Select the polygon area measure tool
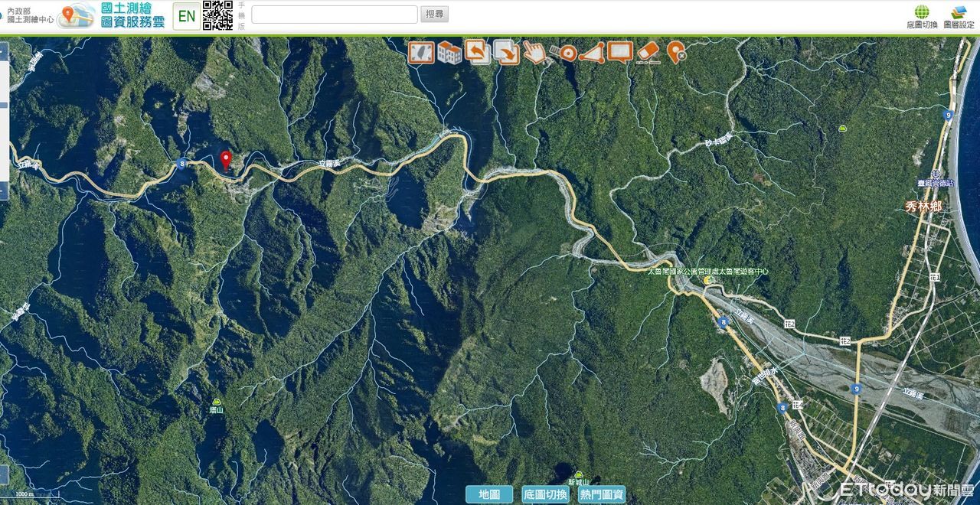The image size is (980, 505). (x=591, y=52)
